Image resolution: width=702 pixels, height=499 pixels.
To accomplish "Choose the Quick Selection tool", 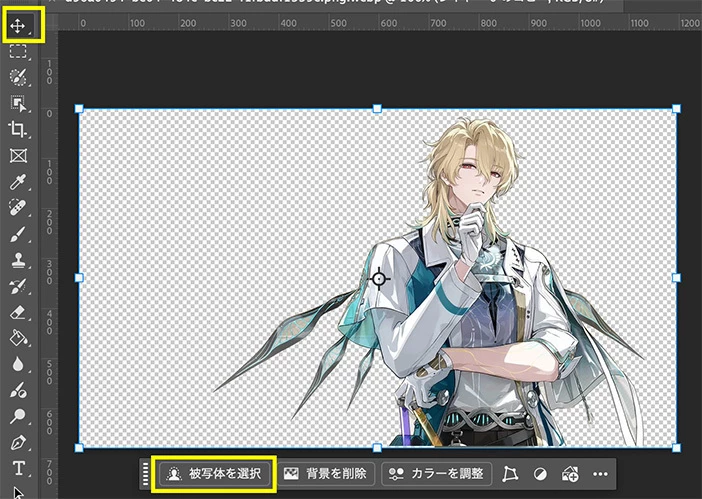I will (18, 77).
